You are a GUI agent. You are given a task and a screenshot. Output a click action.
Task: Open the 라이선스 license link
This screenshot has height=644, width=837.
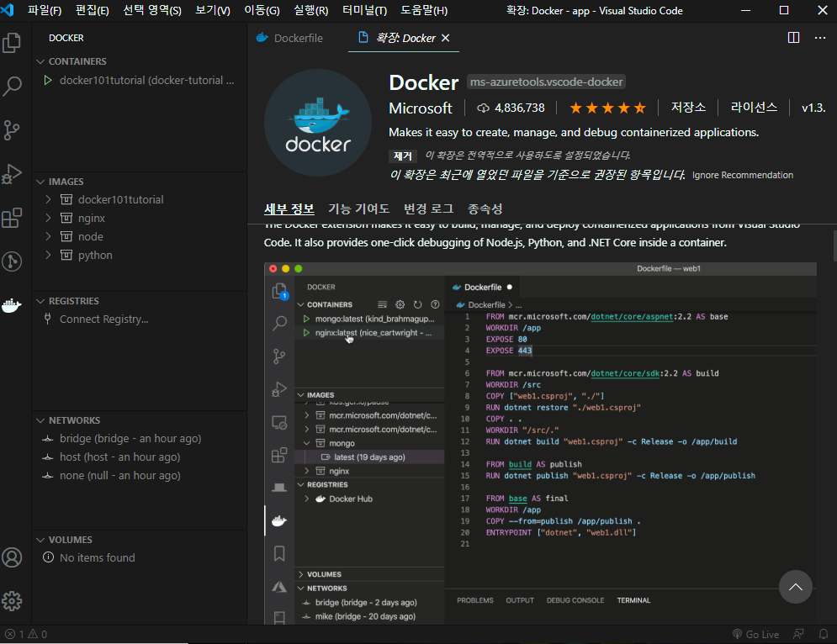[754, 108]
